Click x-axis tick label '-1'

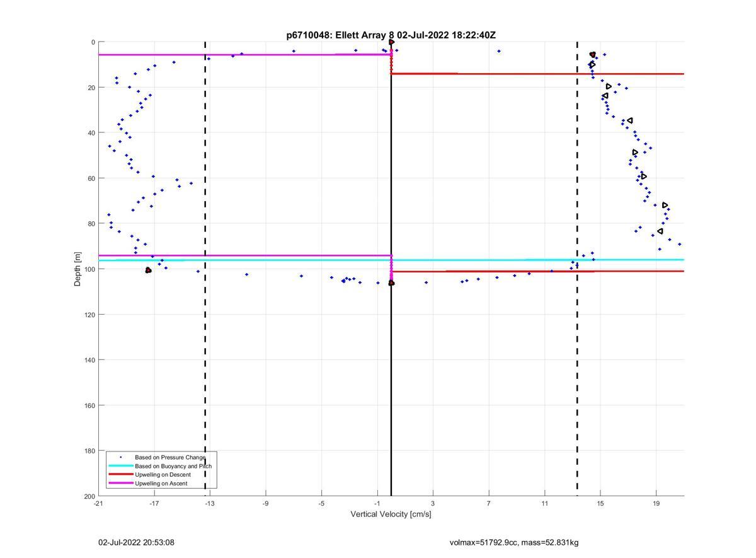pos(377,503)
